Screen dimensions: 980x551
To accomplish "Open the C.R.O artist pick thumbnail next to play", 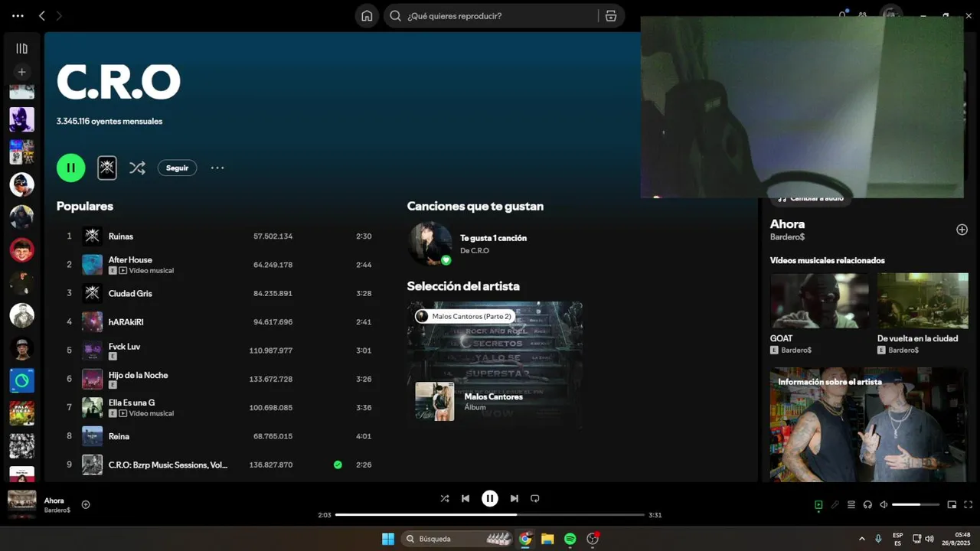I will [x=107, y=168].
